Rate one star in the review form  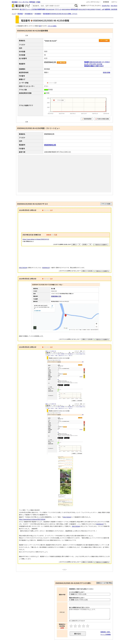point(71,626)
